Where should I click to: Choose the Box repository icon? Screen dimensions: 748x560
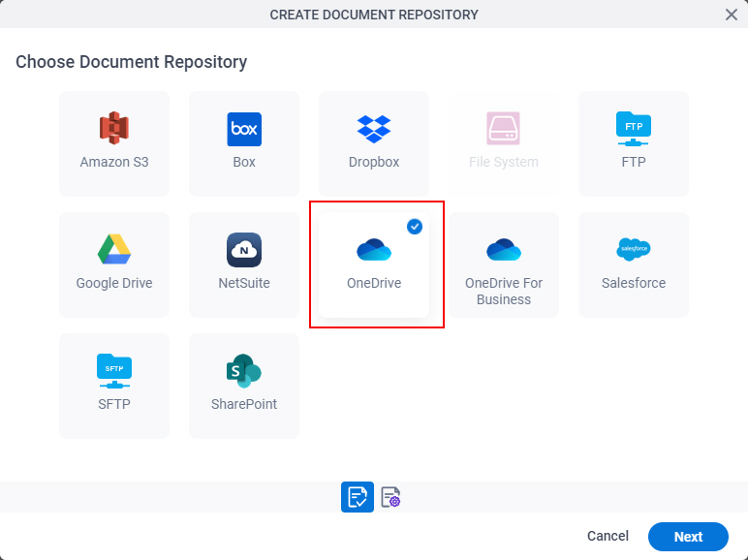click(x=244, y=129)
